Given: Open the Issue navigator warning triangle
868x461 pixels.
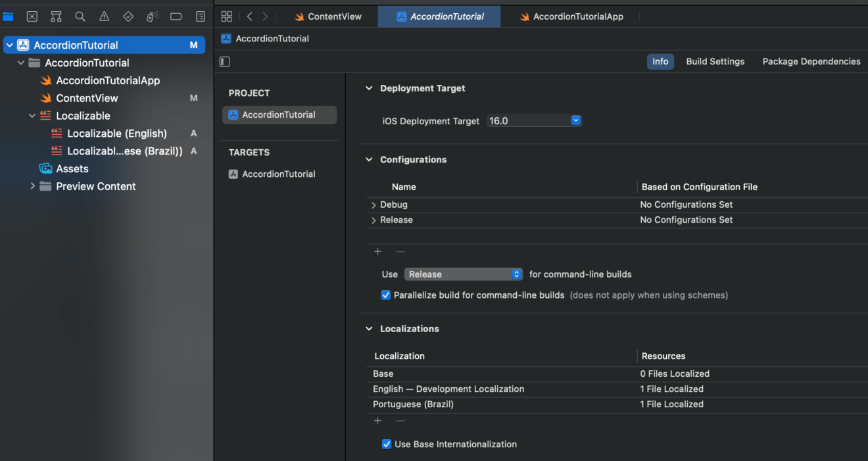Looking at the screenshot, I should click(104, 16).
